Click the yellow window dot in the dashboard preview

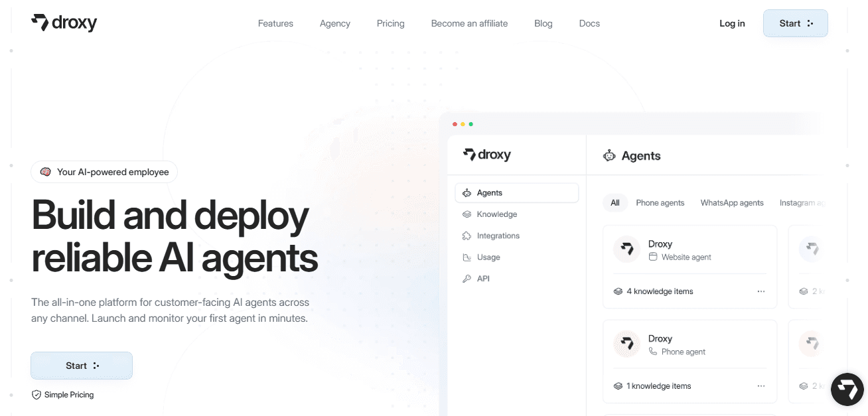tap(463, 124)
